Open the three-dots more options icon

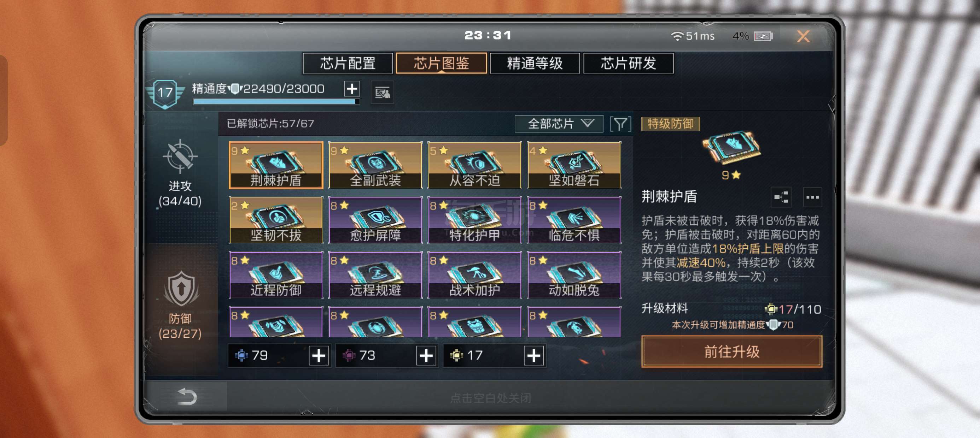[812, 197]
